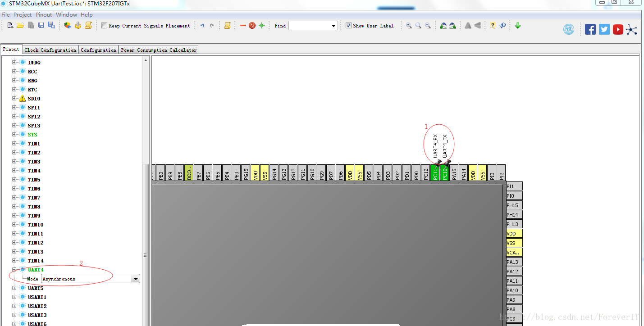
Task: Click the first green rotate chip icon
Action: (x=443, y=26)
